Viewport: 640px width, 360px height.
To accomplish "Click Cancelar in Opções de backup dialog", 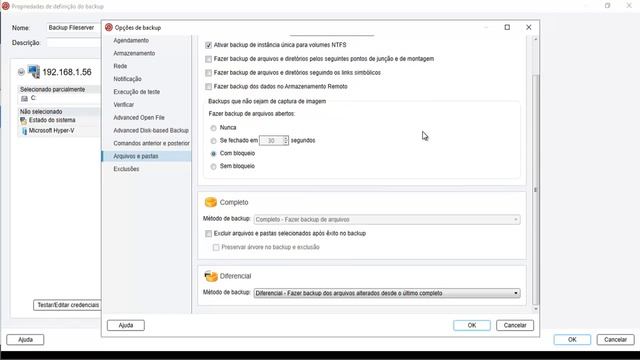I will tap(515, 325).
